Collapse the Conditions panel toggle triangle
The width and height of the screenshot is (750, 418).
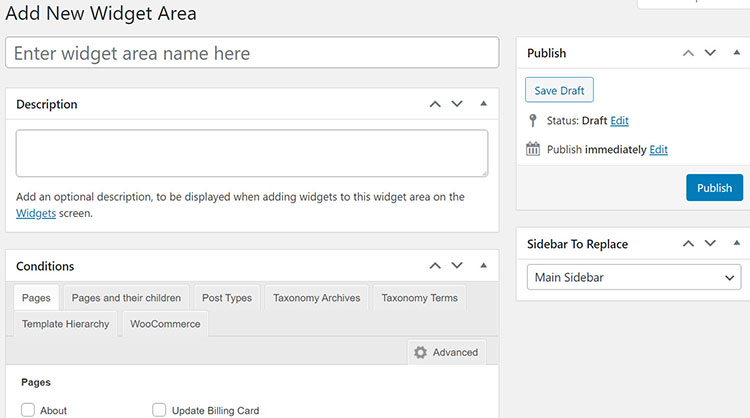(483, 266)
